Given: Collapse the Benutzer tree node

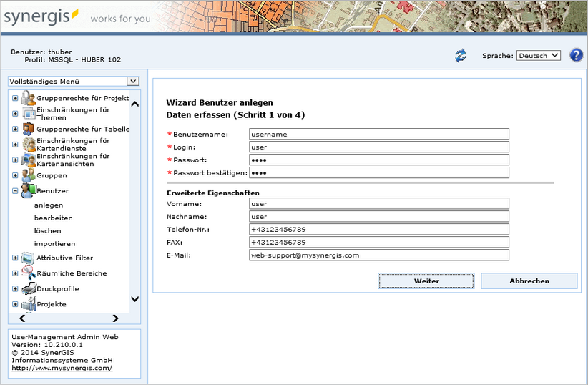Looking at the screenshot, I should [15, 191].
